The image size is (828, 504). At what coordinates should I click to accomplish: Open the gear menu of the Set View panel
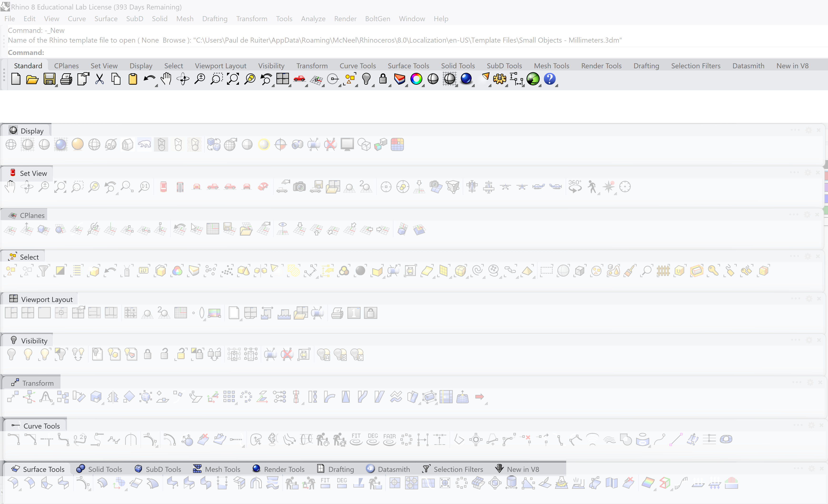(x=808, y=173)
